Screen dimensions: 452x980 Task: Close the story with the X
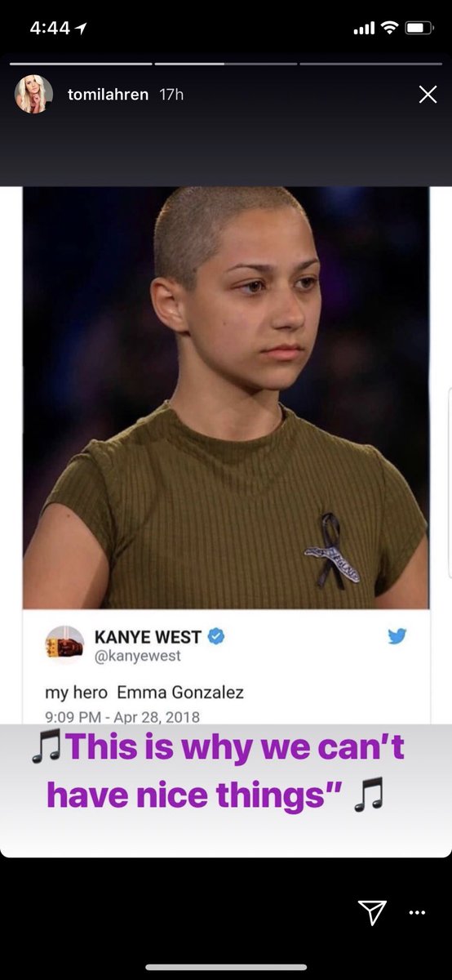pos(428,95)
